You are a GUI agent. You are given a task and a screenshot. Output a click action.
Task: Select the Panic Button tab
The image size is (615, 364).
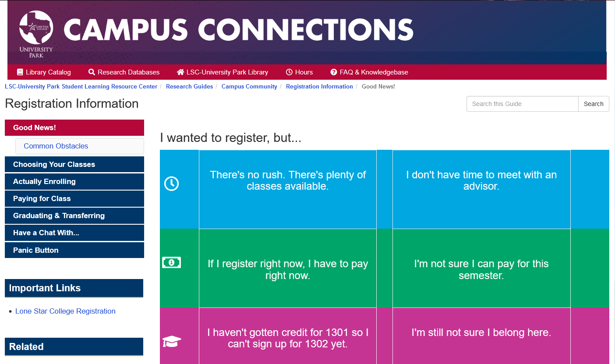pos(74,250)
